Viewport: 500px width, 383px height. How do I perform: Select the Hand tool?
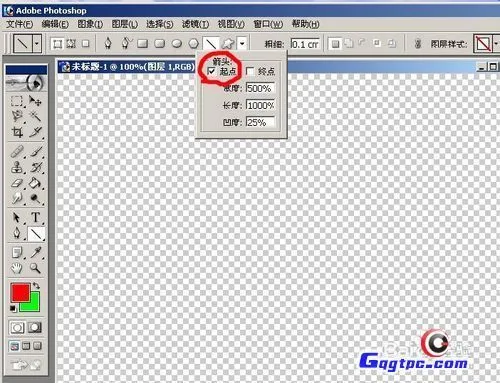point(17,268)
